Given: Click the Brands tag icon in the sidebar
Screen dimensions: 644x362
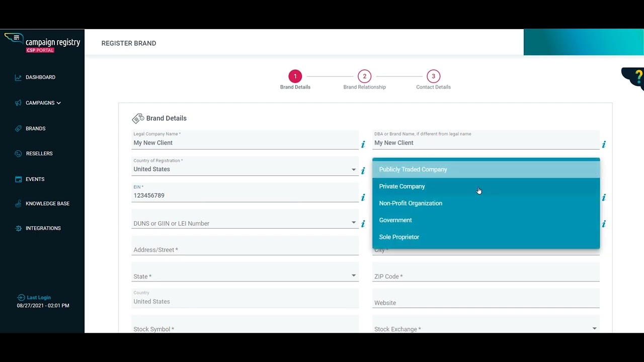Looking at the screenshot, I should [x=18, y=129].
